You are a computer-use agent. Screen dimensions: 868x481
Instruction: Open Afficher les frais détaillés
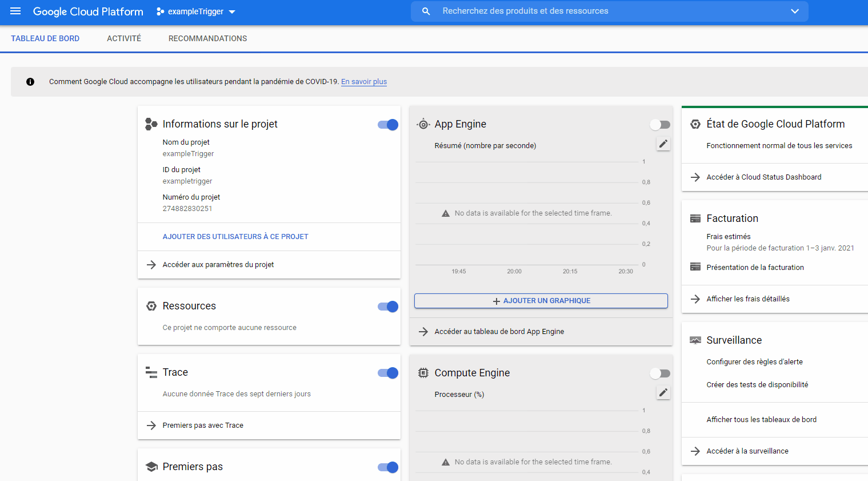(748, 299)
